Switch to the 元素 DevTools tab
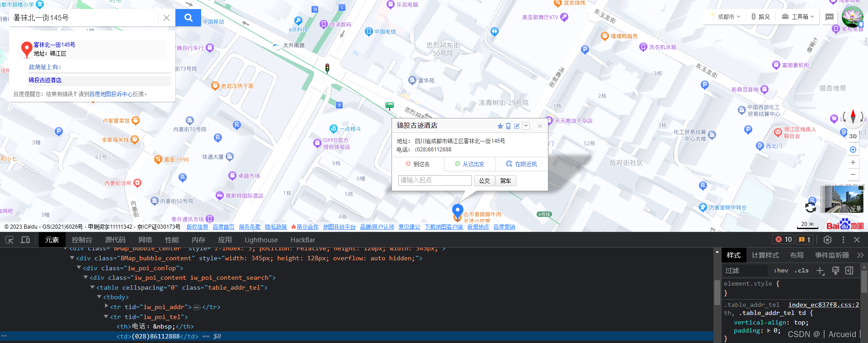Viewport: 868px width, 343px height. pos(52,240)
